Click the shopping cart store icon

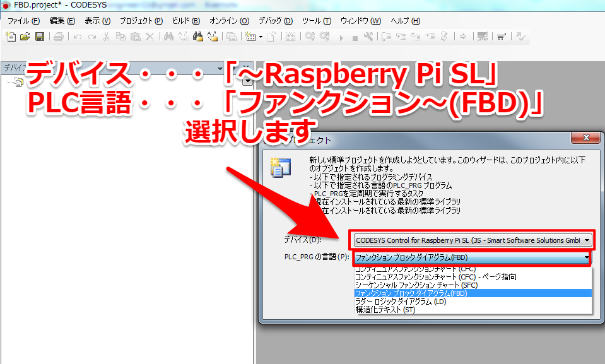501,37
